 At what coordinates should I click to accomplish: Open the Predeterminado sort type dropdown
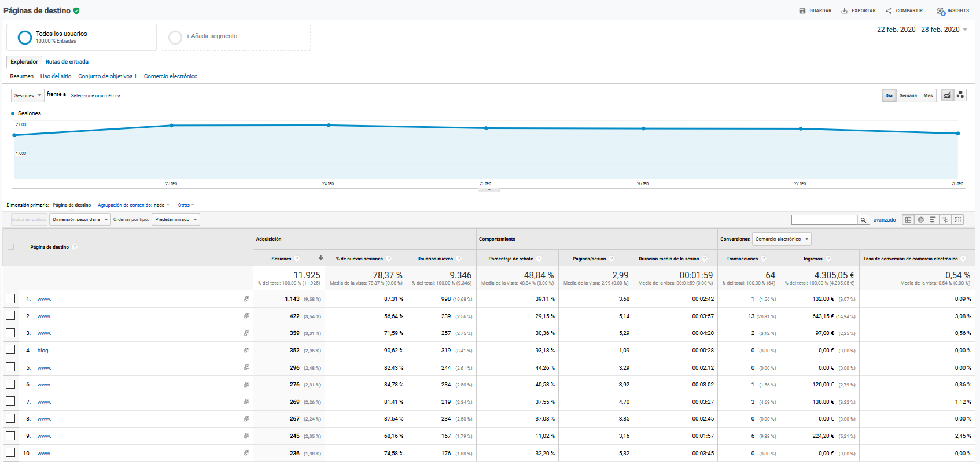pyautogui.click(x=176, y=220)
